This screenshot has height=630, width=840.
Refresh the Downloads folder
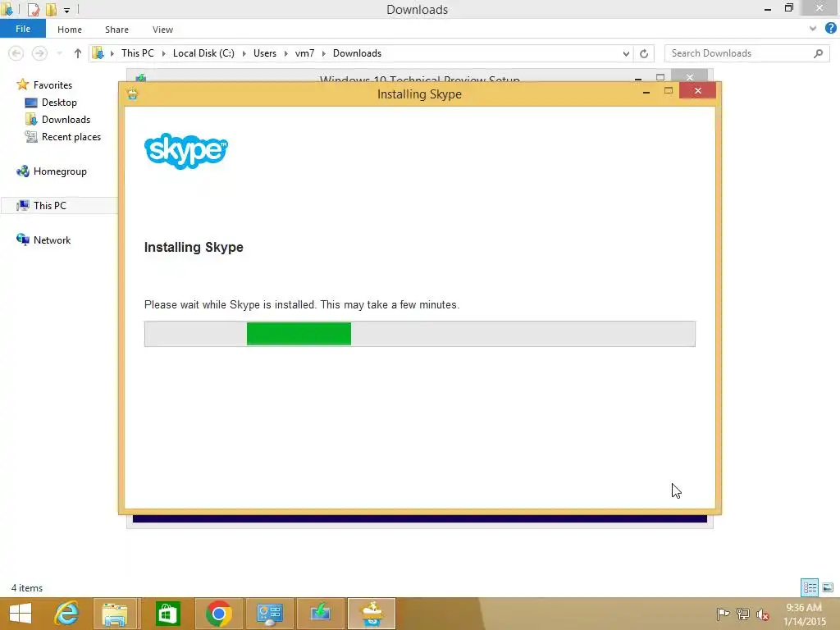[644, 53]
